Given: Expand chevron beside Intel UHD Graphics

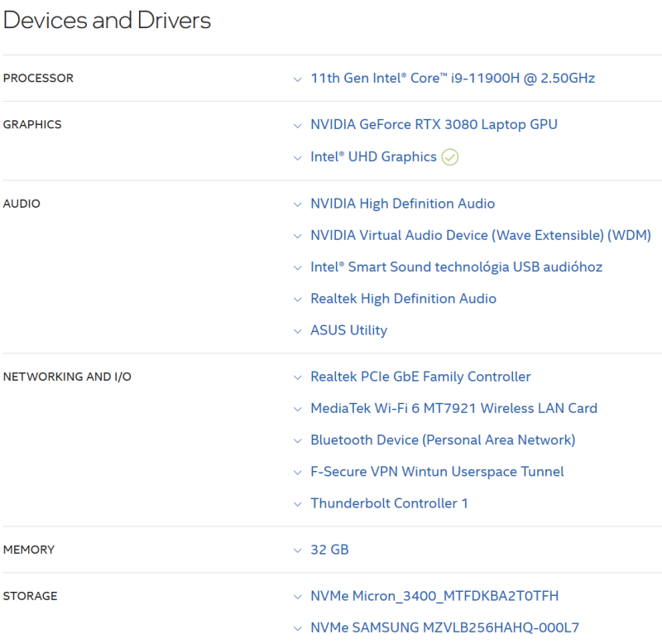Looking at the screenshot, I should tap(298, 158).
